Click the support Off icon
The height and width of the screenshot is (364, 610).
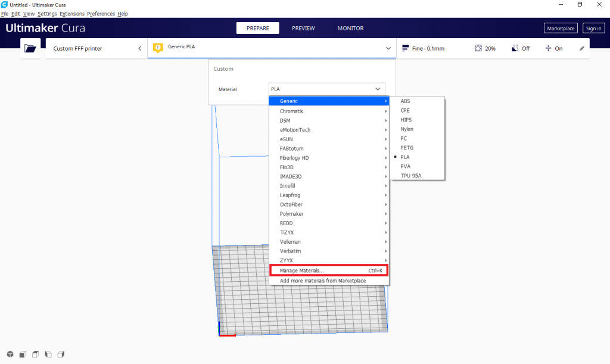515,48
